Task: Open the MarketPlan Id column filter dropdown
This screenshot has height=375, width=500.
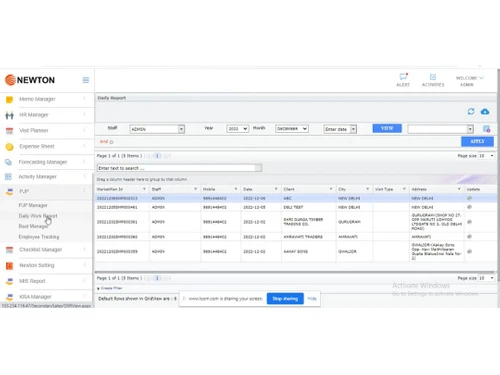Action: tap(144, 189)
